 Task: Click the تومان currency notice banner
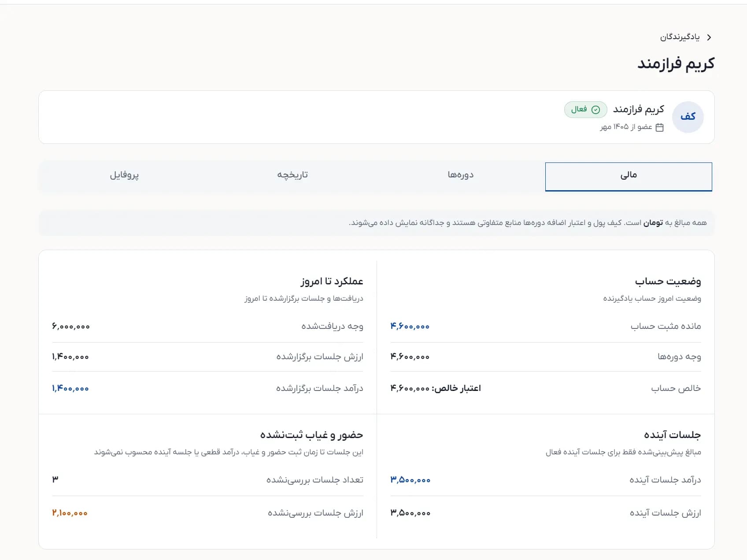pyautogui.click(x=377, y=223)
